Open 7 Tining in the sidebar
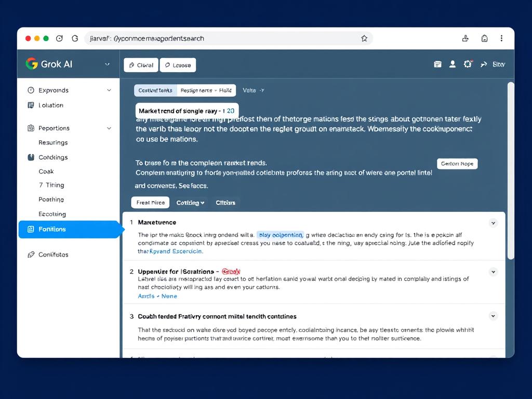This screenshot has height=399, width=532. point(51,185)
